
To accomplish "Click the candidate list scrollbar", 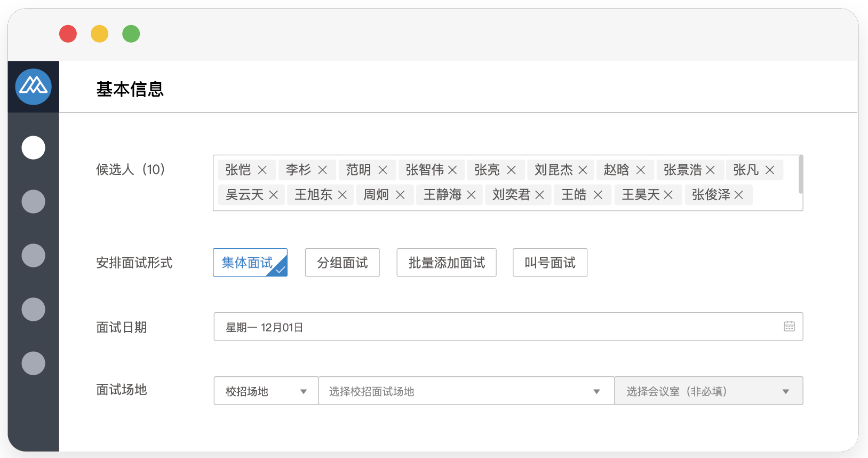I will [801, 175].
